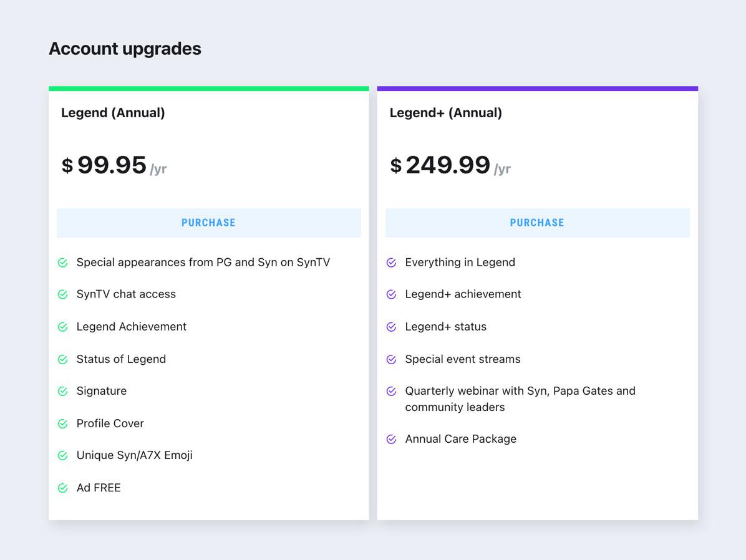
Task: Click the check icon next to Unique Syn/A7X Emoji
Action: pos(63,455)
